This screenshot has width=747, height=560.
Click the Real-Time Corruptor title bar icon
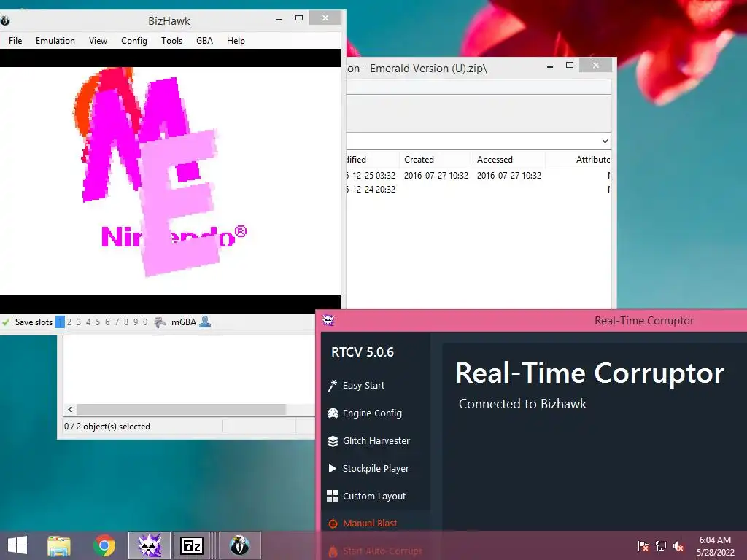tap(328, 320)
